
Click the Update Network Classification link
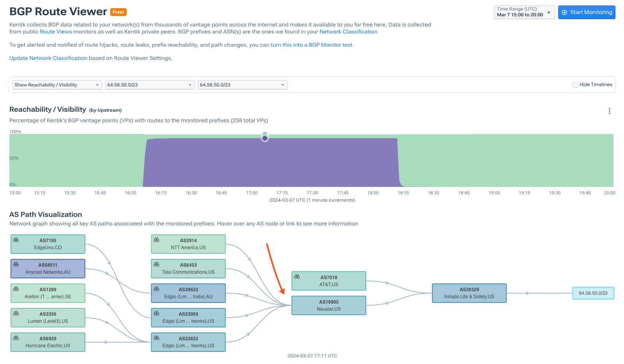48,58
